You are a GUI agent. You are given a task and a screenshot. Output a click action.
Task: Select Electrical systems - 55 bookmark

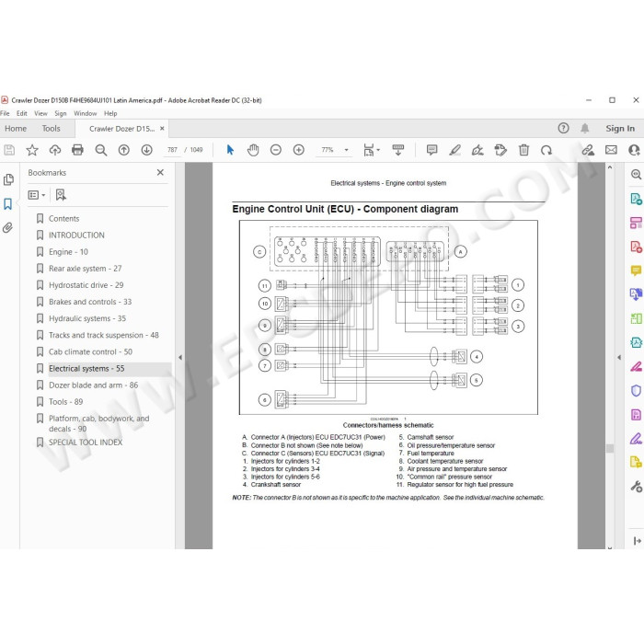click(x=86, y=368)
